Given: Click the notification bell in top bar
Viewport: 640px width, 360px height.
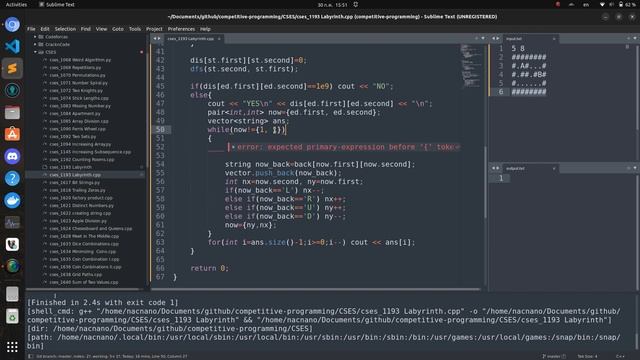Looking at the screenshot, I should click(x=356, y=4).
